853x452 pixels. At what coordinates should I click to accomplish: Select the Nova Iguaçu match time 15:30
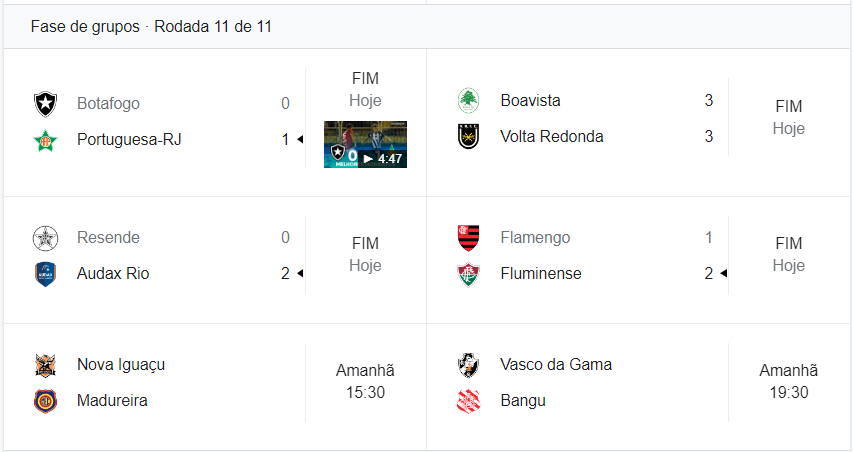(365, 393)
